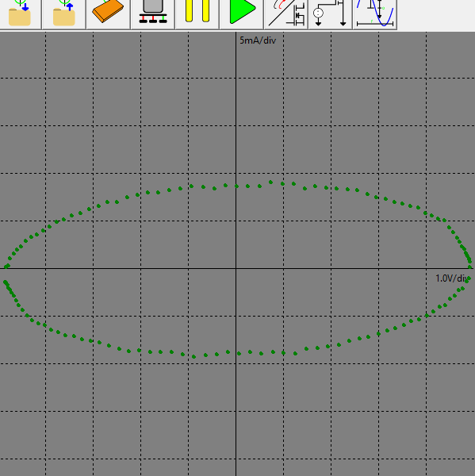Click the lowest green data point of the trace
Screen dimensions: 475x476
pyautogui.click(x=194, y=356)
